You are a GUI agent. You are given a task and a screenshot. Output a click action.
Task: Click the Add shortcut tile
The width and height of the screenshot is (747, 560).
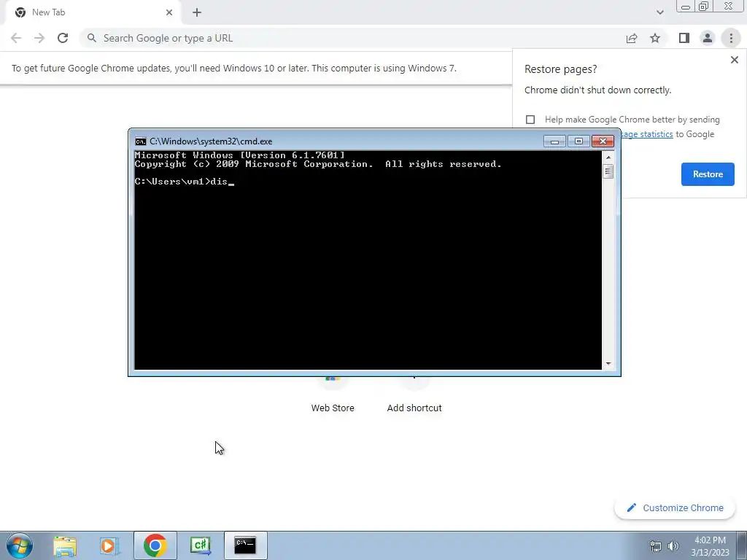click(x=414, y=396)
